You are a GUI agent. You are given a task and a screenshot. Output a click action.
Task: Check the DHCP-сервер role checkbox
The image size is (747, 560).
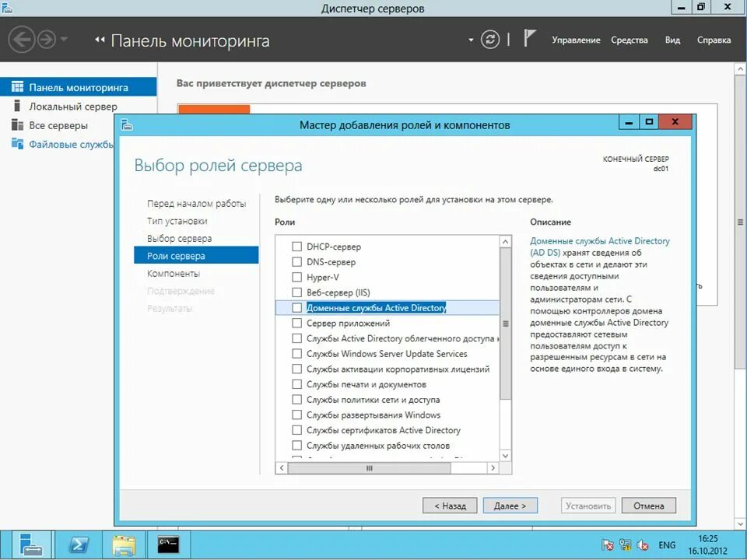[296, 247]
